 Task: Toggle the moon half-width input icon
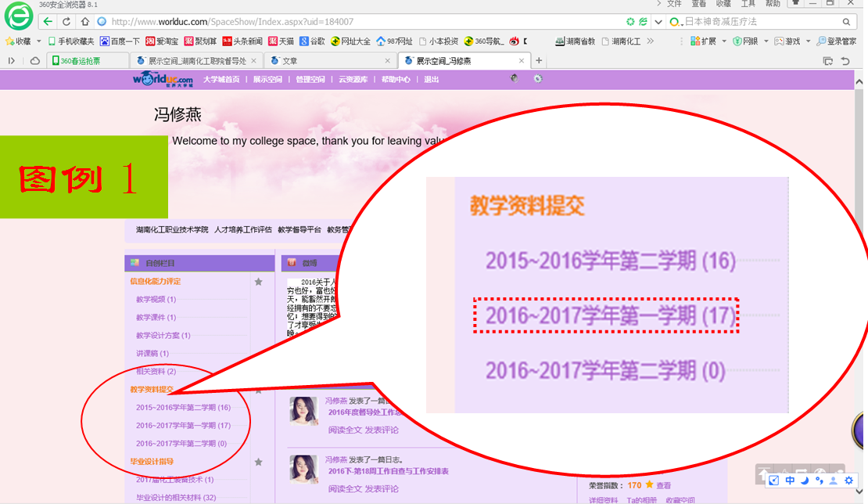805,481
